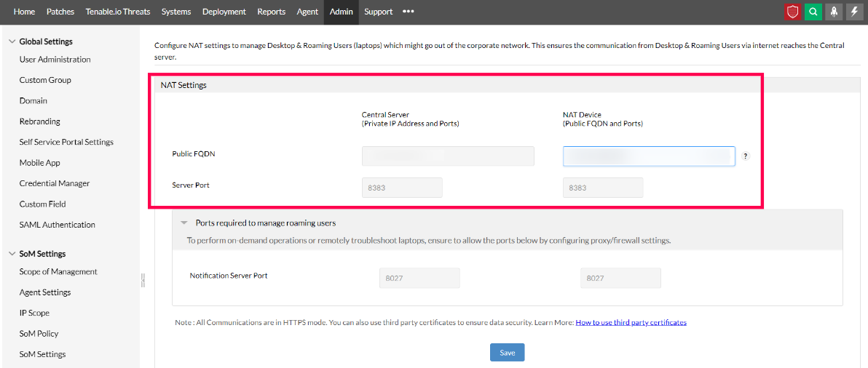
Task: Switch to the Deployment tab
Action: pyautogui.click(x=224, y=12)
